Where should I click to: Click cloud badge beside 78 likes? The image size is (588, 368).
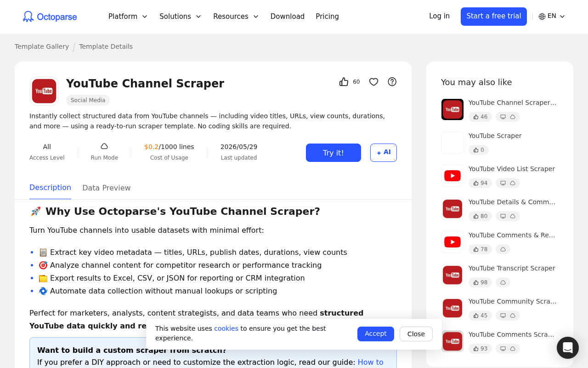(503, 249)
